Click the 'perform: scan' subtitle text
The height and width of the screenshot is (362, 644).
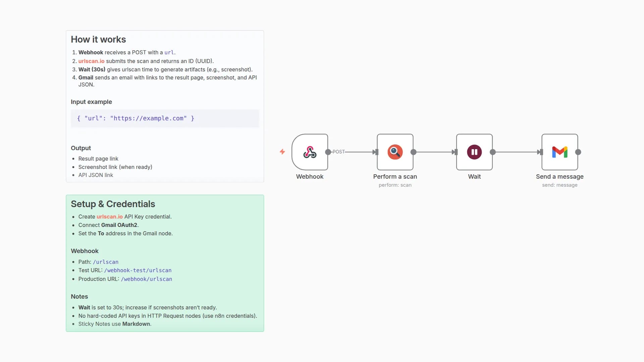point(395,185)
